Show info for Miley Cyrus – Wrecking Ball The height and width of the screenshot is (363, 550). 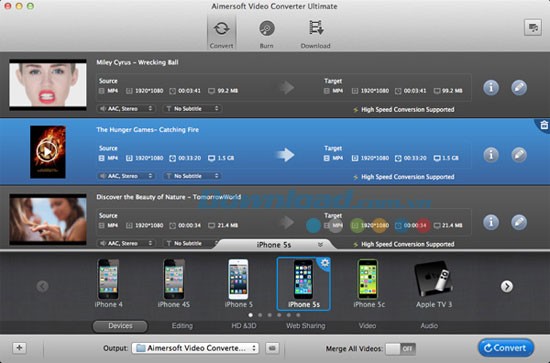coord(491,87)
